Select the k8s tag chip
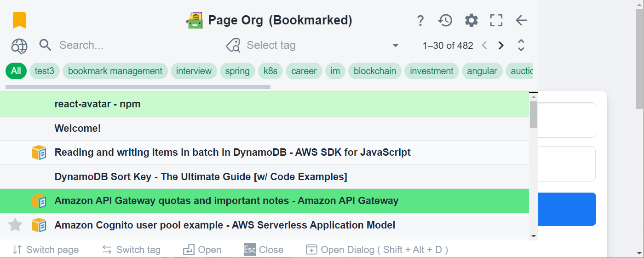The image size is (644, 258). 270,71
